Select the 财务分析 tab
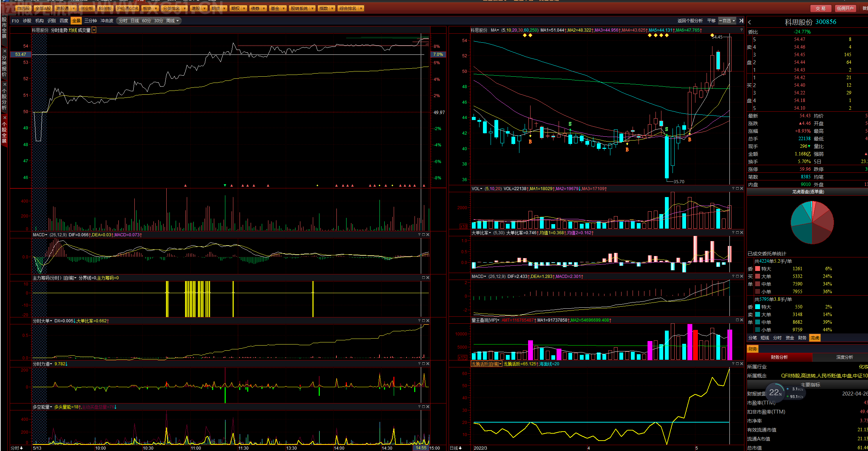The image size is (868, 451). pyautogui.click(x=779, y=357)
